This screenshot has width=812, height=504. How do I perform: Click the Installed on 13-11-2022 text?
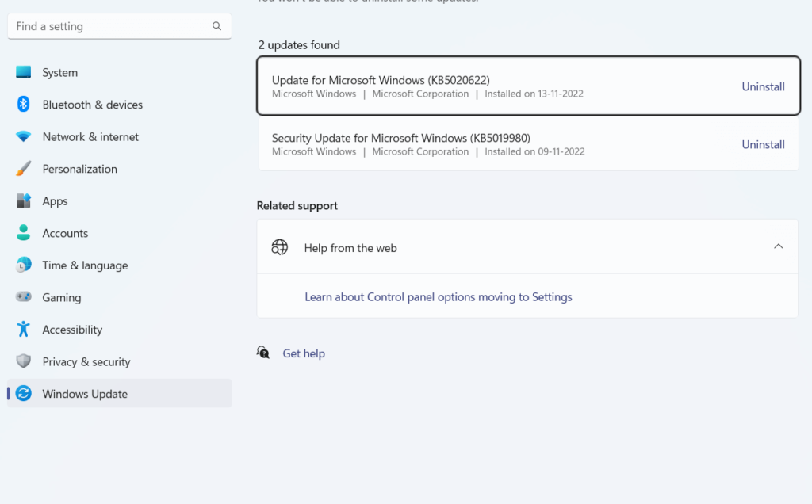(x=534, y=94)
